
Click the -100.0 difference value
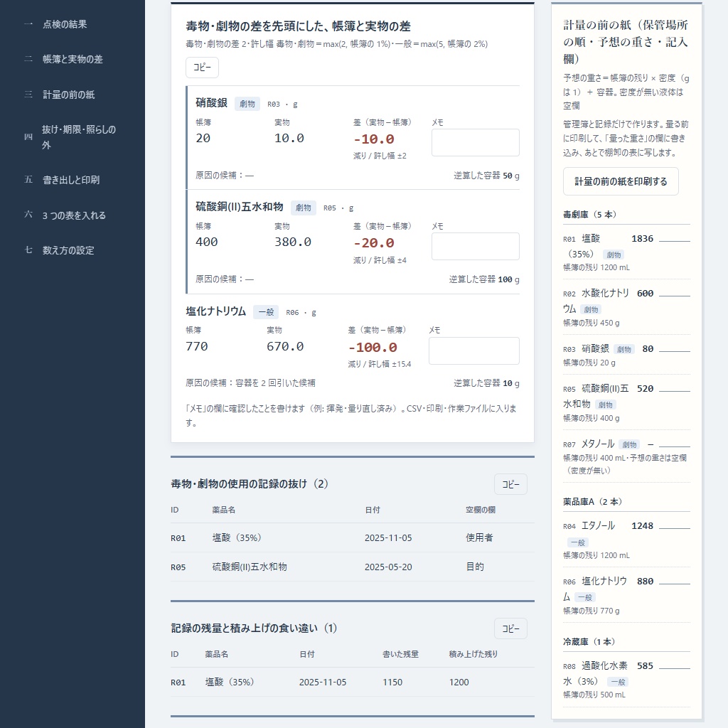(373, 347)
